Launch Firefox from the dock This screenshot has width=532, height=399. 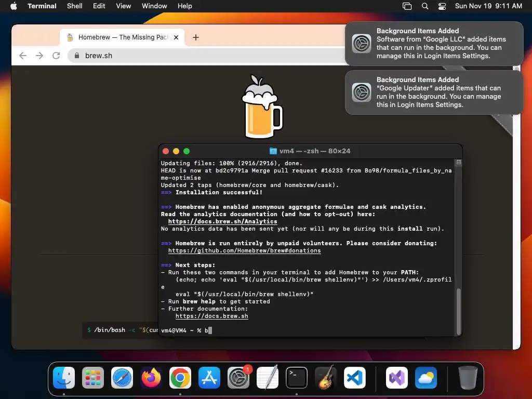pos(151,378)
